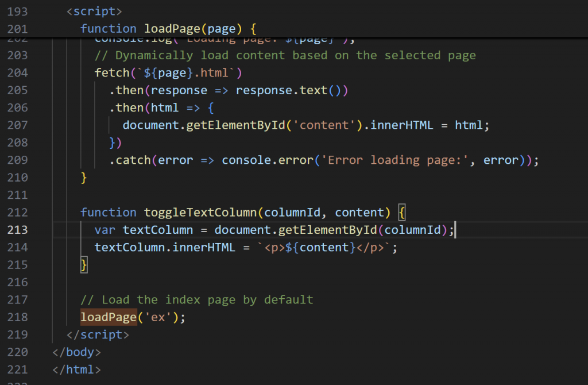Click the '${page}.html' template string
Screen dimensions: 588x385
click(x=186, y=72)
